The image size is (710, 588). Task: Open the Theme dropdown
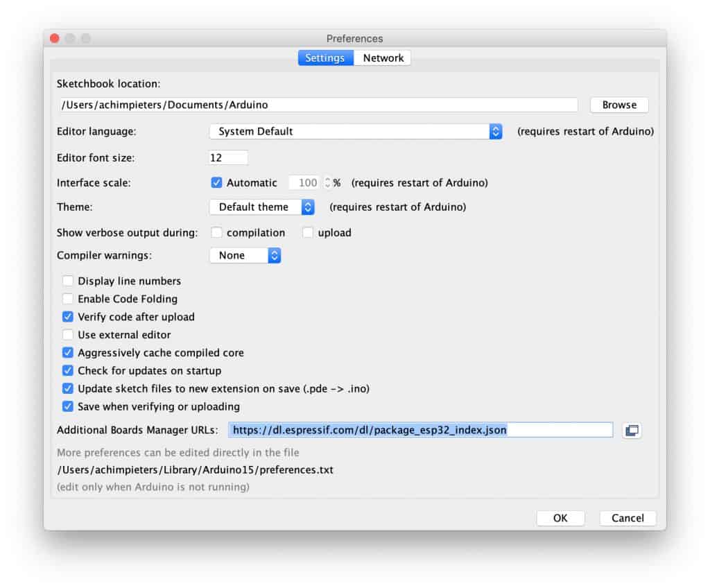coord(262,207)
